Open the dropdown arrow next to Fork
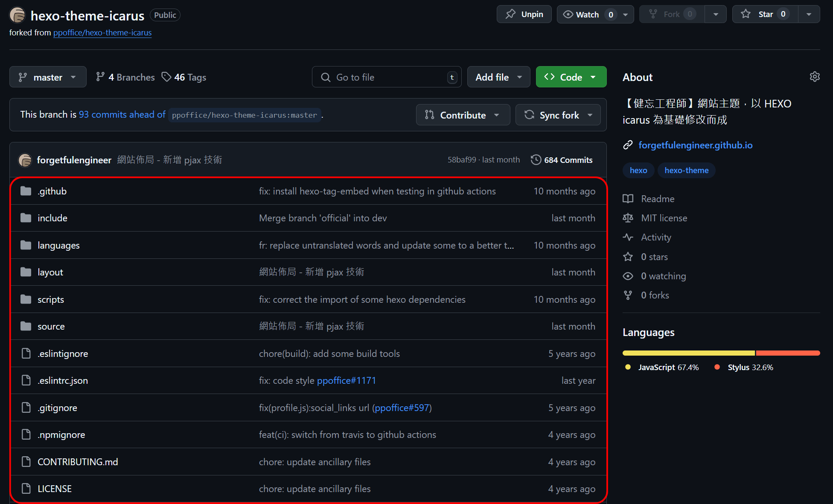The height and width of the screenshot is (504, 833). click(x=716, y=14)
